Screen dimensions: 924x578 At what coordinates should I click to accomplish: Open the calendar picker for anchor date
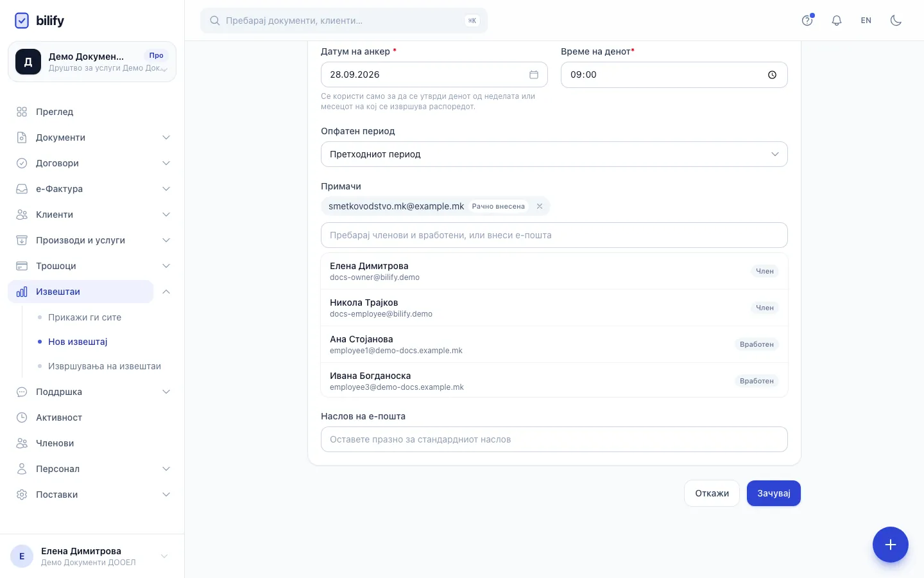pos(534,74)
